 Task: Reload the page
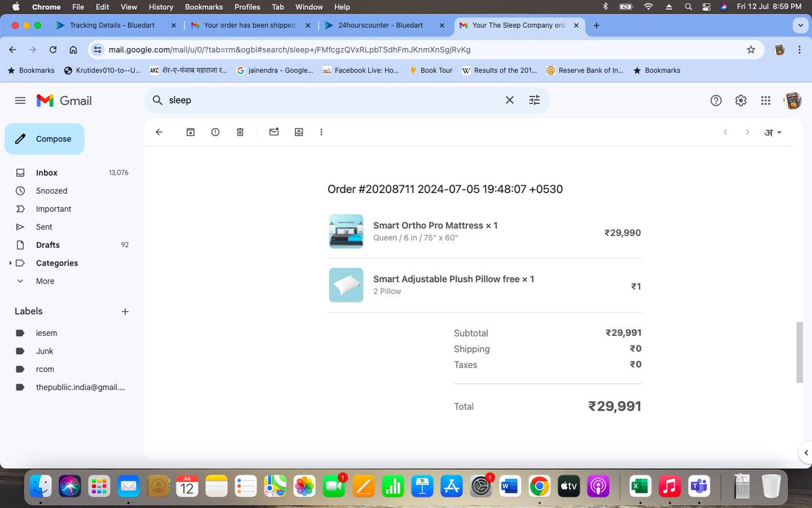pos(53,49)
